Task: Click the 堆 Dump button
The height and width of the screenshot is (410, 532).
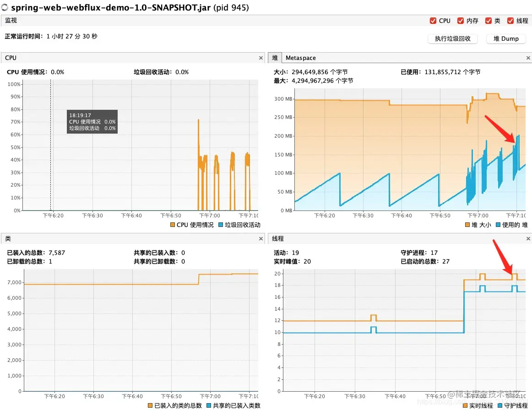Action: (x=506, y=38)
